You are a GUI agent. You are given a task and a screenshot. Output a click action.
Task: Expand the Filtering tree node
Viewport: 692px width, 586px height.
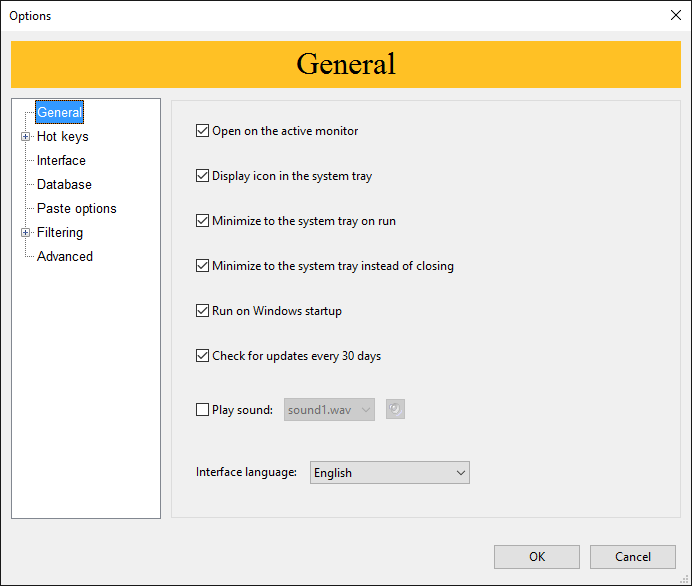[x=25, y=233]
